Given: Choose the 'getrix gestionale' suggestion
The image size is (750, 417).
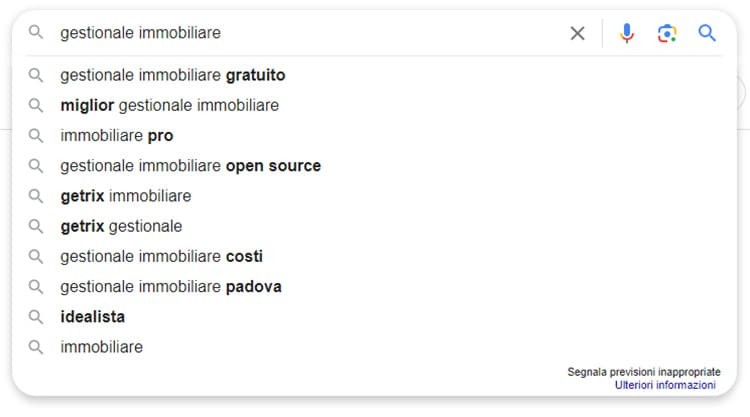Looking at the screenshot, I should 375,226.
